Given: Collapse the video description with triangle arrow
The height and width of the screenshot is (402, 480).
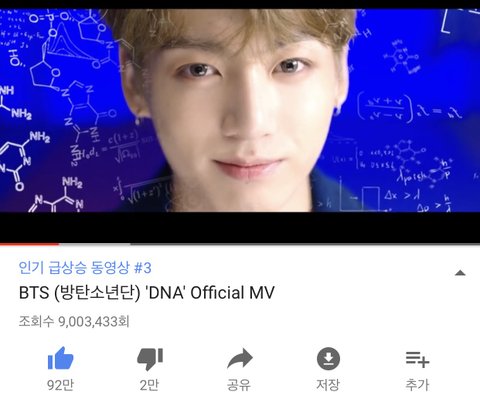Looking at the screenshot, I should click(460, 273).
